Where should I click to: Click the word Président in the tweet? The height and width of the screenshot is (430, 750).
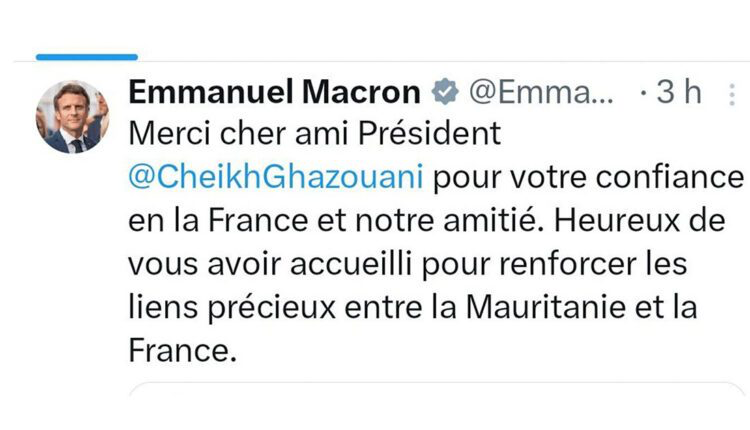click(430, 134)
